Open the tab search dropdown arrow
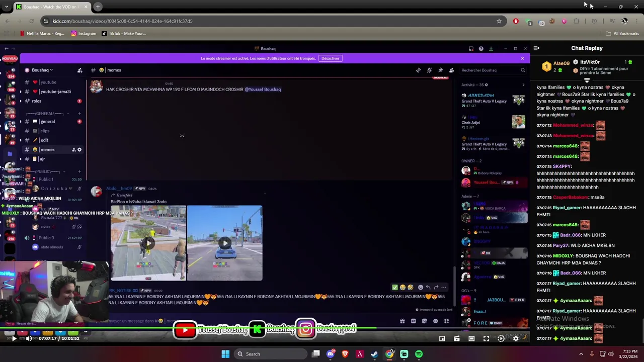Image resolution: width=644 pixels, height=362 pixels. (x=6, y=7)
